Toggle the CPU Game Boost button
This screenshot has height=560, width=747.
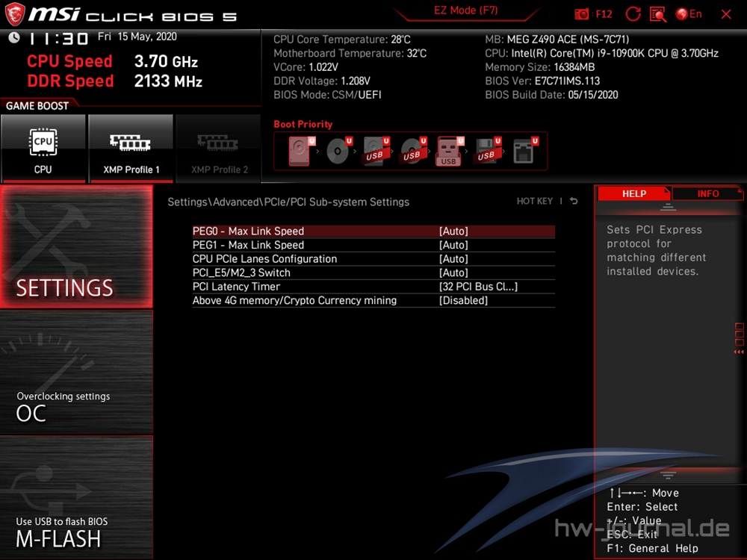pyautogui.click(x=43, y=149)
